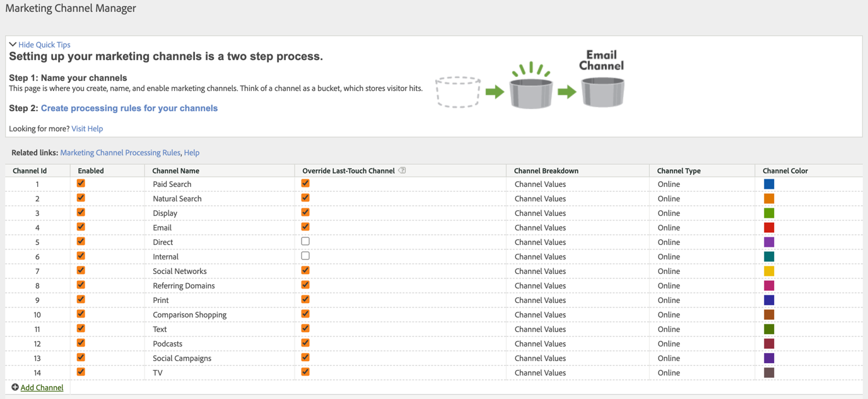The image size is (868, 399).
Task: Click the red color swatch for Email
Action: point(769,228)
